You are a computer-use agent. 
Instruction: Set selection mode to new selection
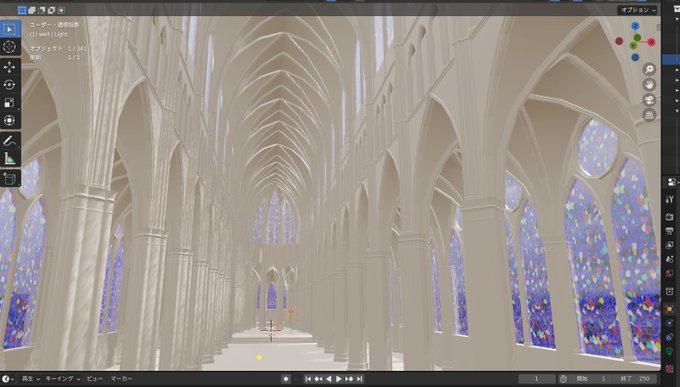22,10
